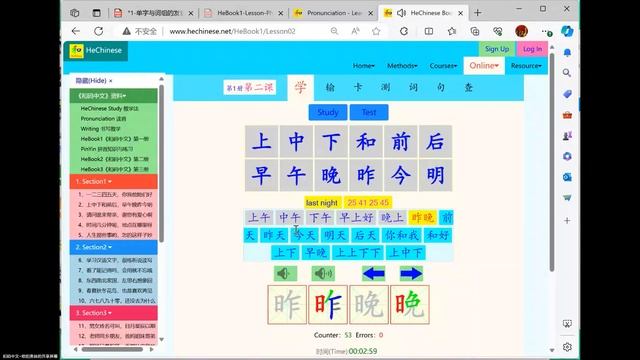Reload the page with refresh icon
This screenshot has height=360, width=640.
point(98,31)
